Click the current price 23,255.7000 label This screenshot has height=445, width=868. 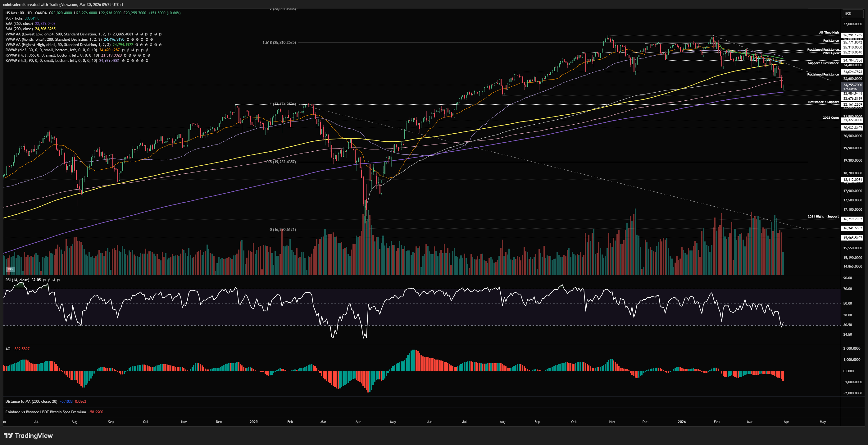(852, 85)
